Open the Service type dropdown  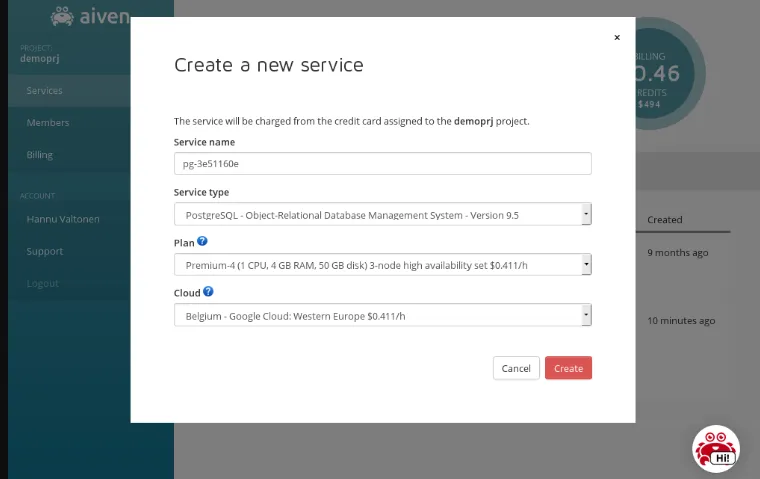[x=382, y=214]
